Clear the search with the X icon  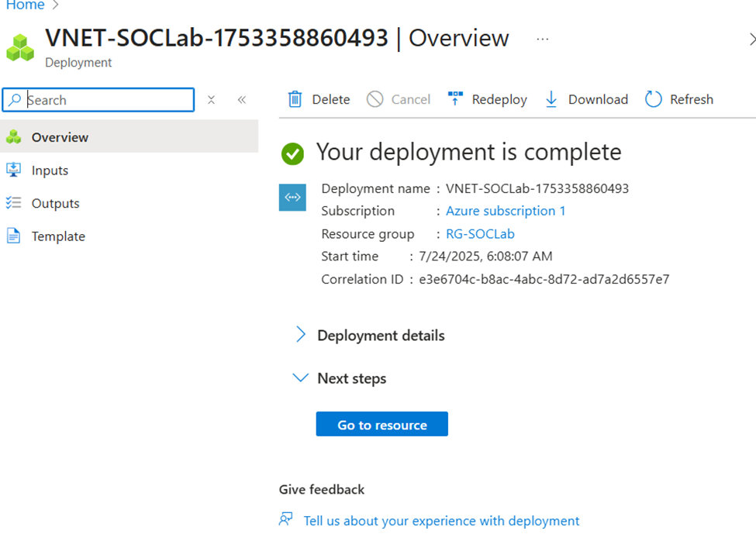point(211,100)
